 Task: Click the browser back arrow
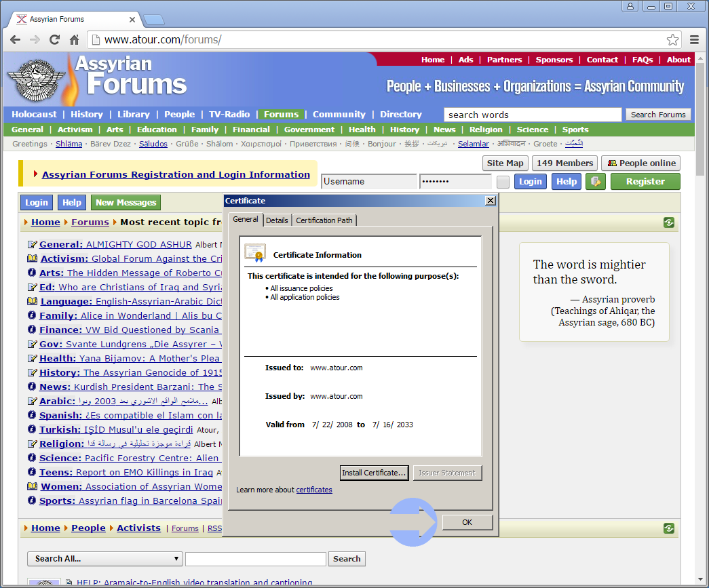[16, 40]
